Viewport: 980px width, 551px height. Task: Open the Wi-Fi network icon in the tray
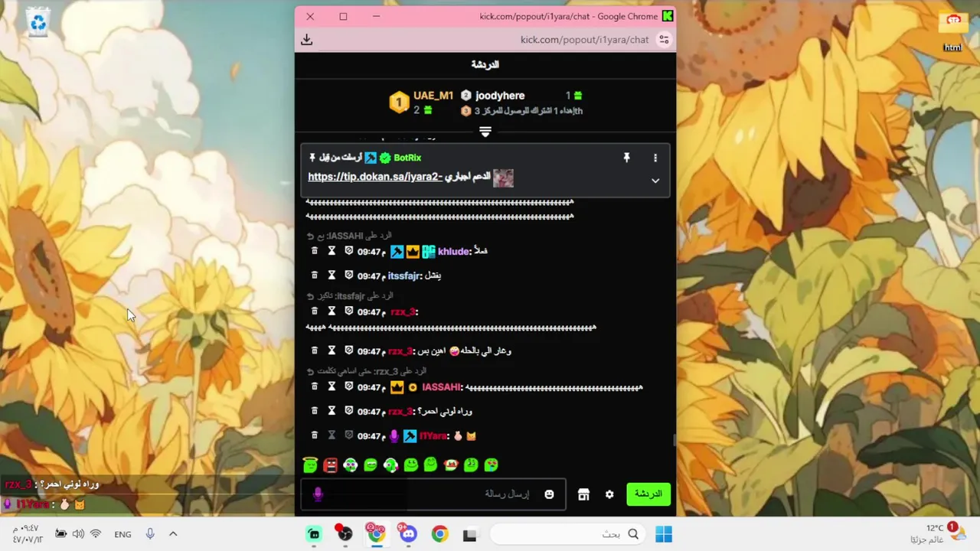96,534
